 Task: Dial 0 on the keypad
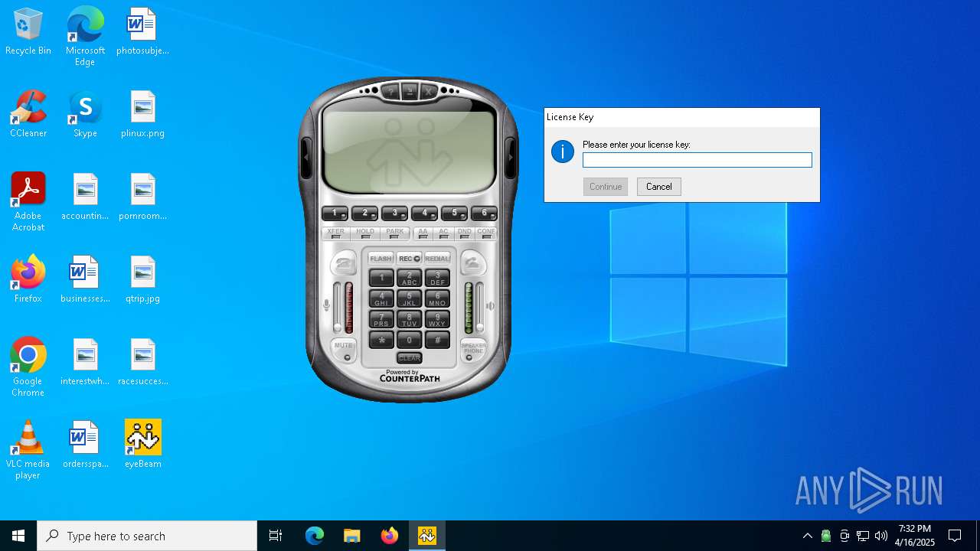[410, 340]
